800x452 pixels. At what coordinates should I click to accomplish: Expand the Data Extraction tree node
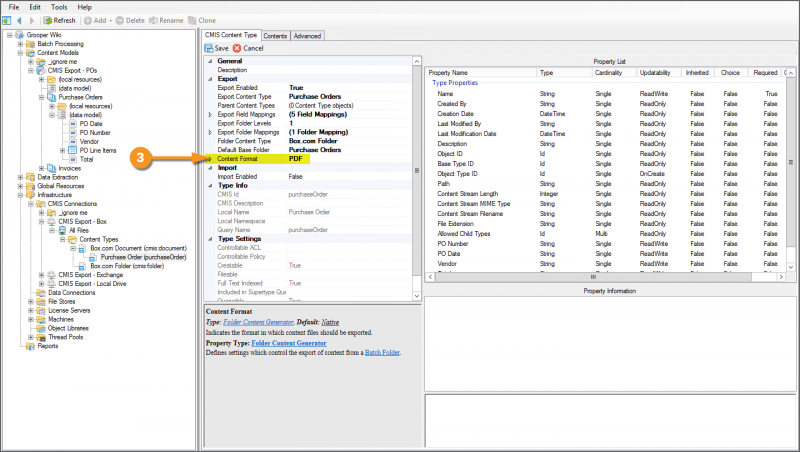[x=20, y=177]
